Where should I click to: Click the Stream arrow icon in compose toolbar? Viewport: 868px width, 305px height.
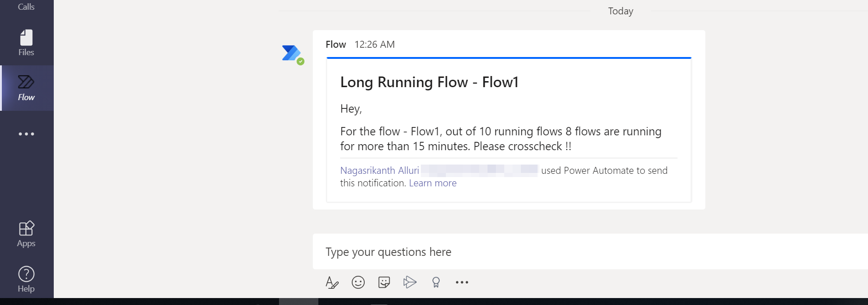(410, 282)
